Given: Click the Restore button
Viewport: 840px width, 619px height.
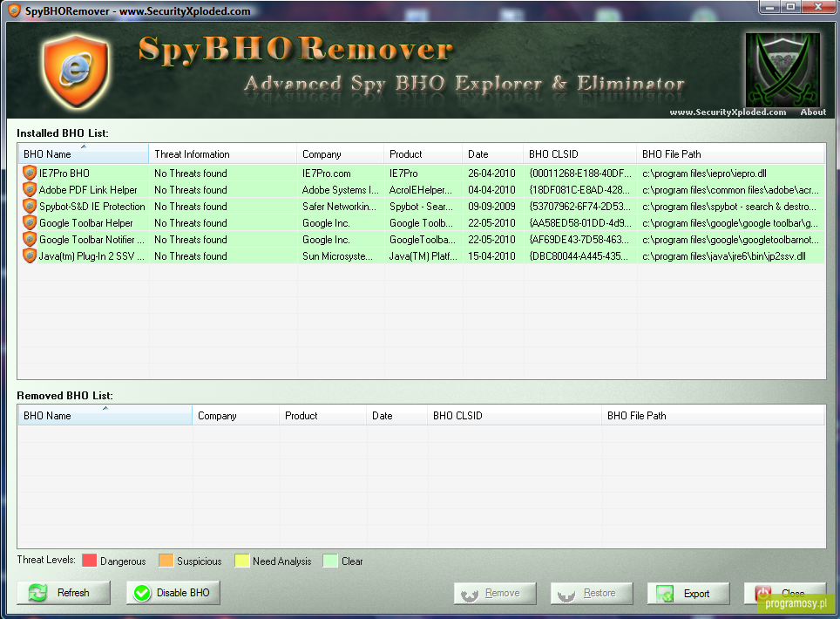Looking at the screenshot, I should click(x=592, y=593).
